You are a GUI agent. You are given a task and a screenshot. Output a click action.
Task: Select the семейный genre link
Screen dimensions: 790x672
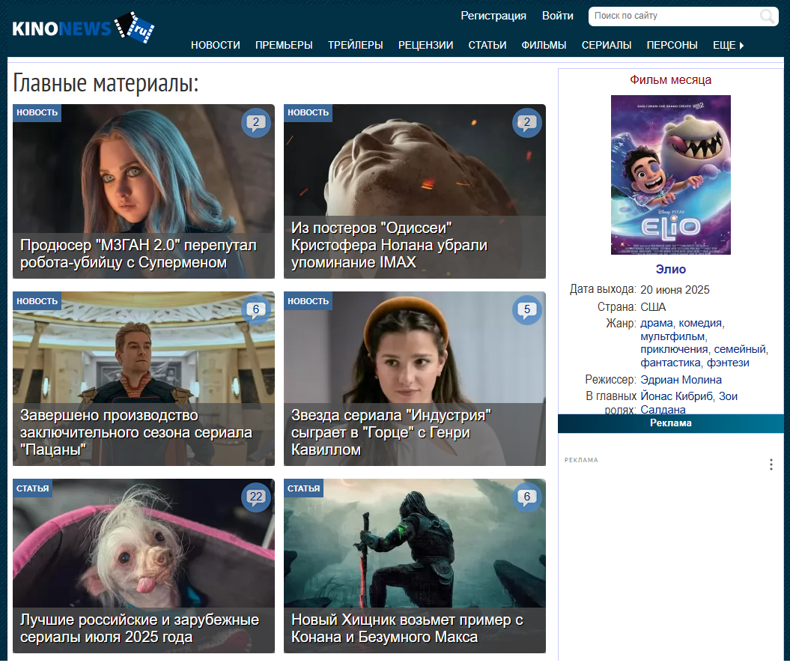point(740,349)
